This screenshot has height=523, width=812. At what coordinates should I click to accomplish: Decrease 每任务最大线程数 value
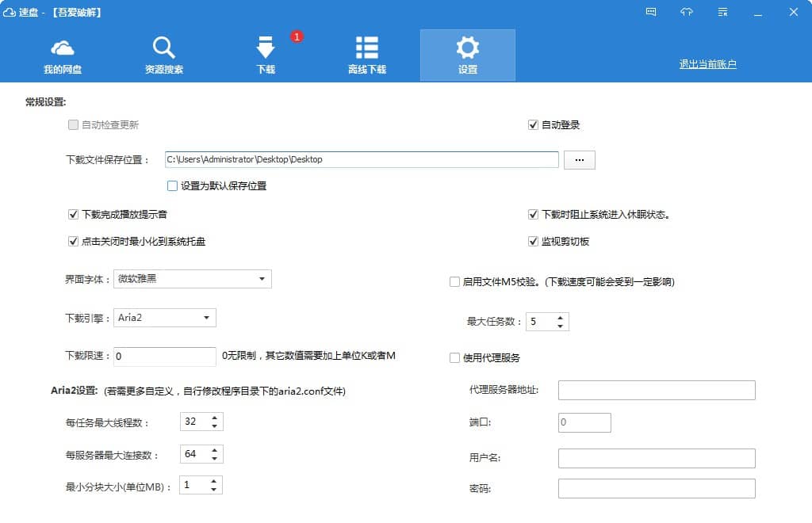[x=214, y=426]
